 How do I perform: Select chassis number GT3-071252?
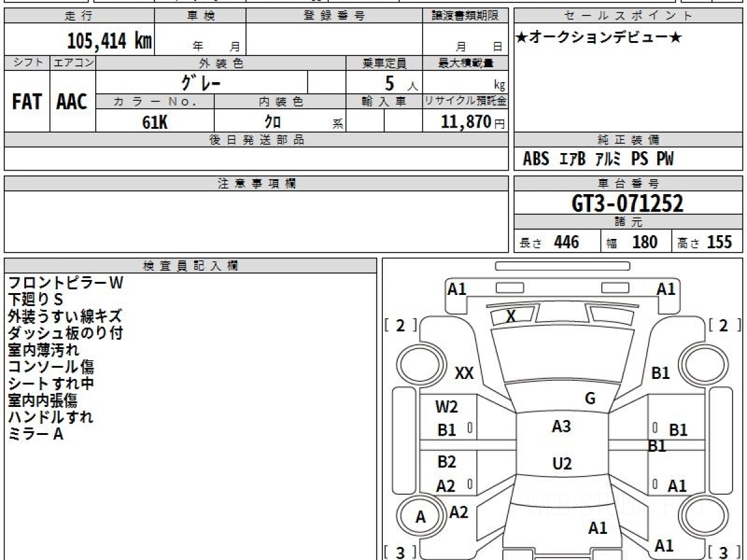(x=627, y=203)
